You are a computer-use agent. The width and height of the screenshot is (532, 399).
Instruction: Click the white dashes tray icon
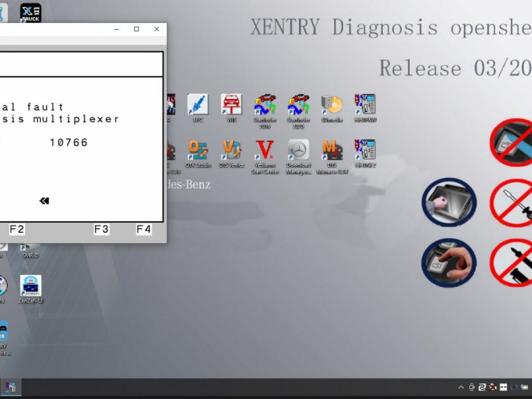504,386
